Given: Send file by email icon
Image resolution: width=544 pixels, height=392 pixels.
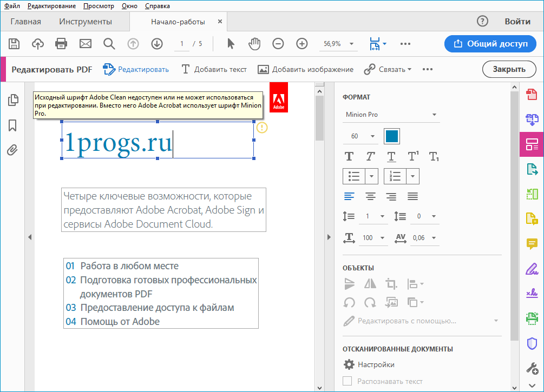Looking at the screenshot, I should click(x=86, y=44).
